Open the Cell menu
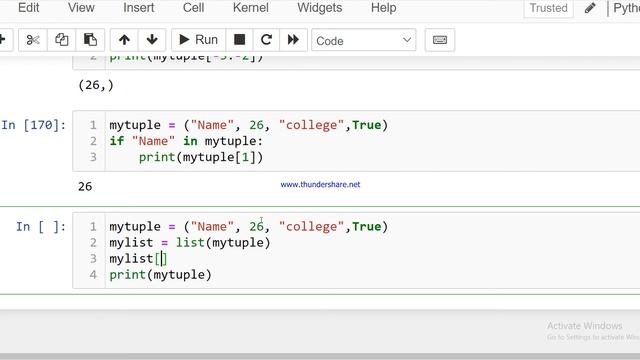The height and width of the screenshot is (360, 640). pyautogui.click(x=193, y=8)
